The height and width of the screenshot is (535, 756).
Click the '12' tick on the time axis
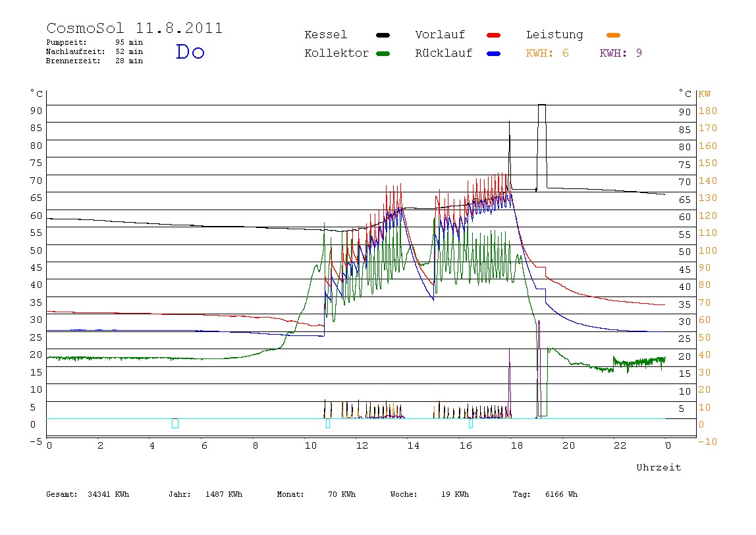click(x=362, y=446)
